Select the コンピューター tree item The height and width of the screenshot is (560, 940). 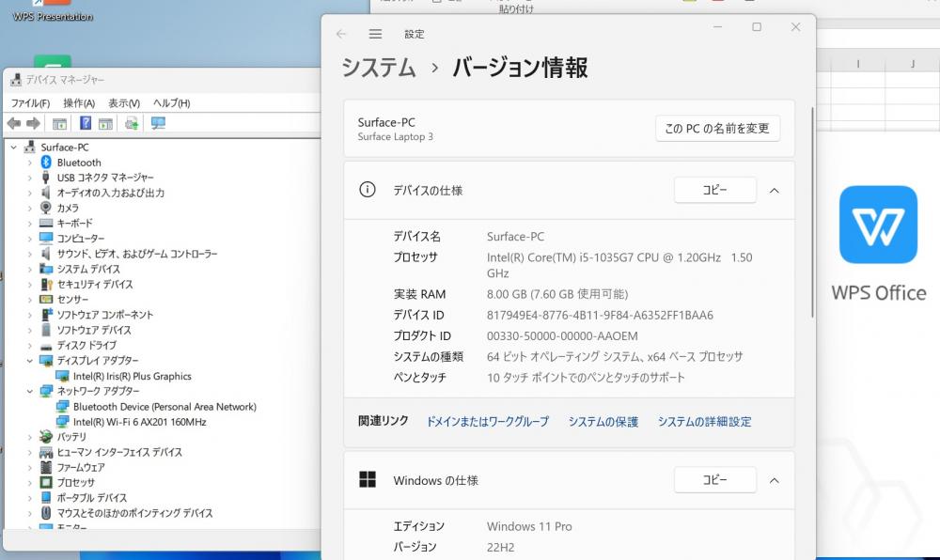(80, 239)
